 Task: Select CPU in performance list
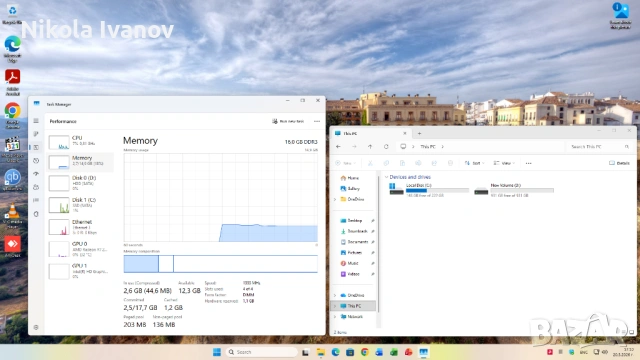point(80,142)
